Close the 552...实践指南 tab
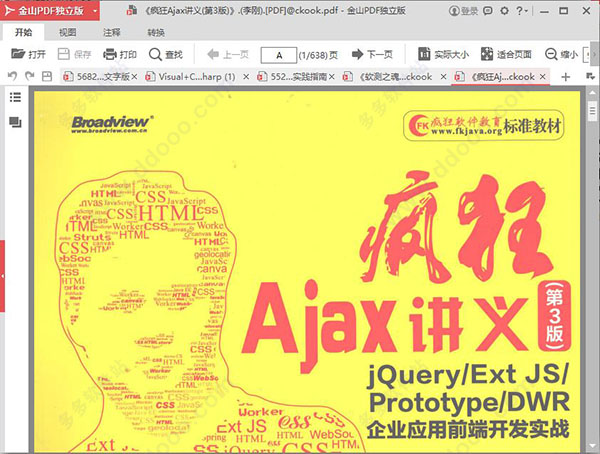The image size is (600, 454). point(331,77)
